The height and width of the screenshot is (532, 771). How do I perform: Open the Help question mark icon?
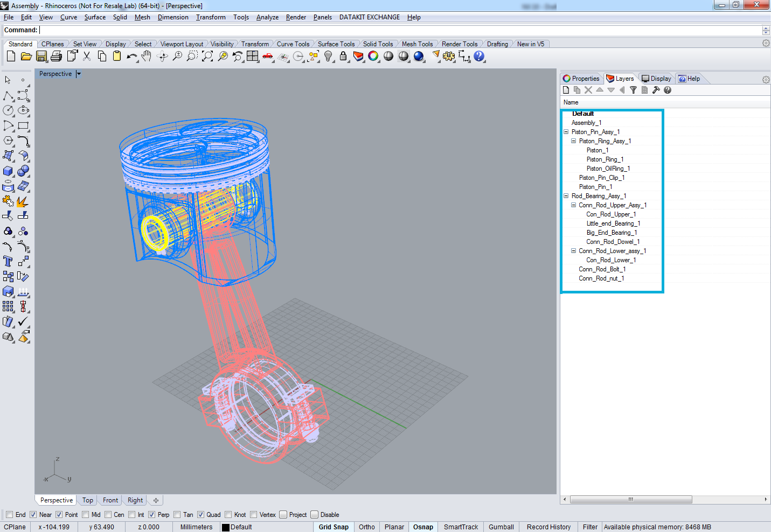(x=479, y=56)
